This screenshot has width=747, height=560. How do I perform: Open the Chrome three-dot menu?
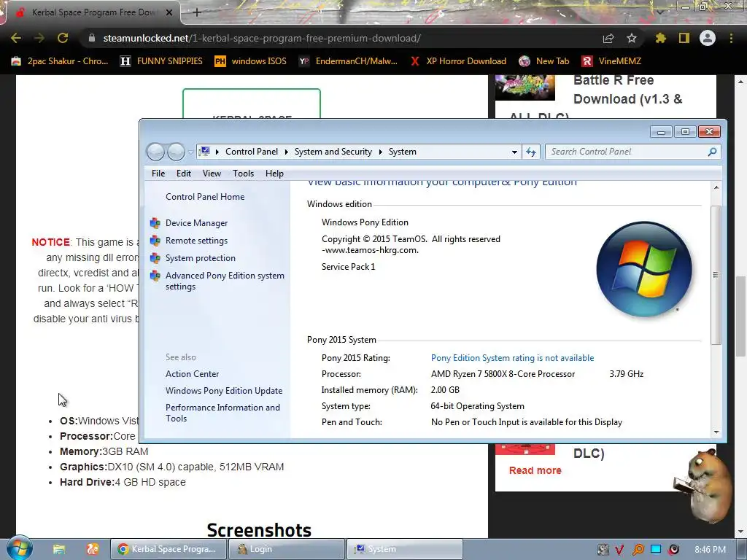(731, 38)
